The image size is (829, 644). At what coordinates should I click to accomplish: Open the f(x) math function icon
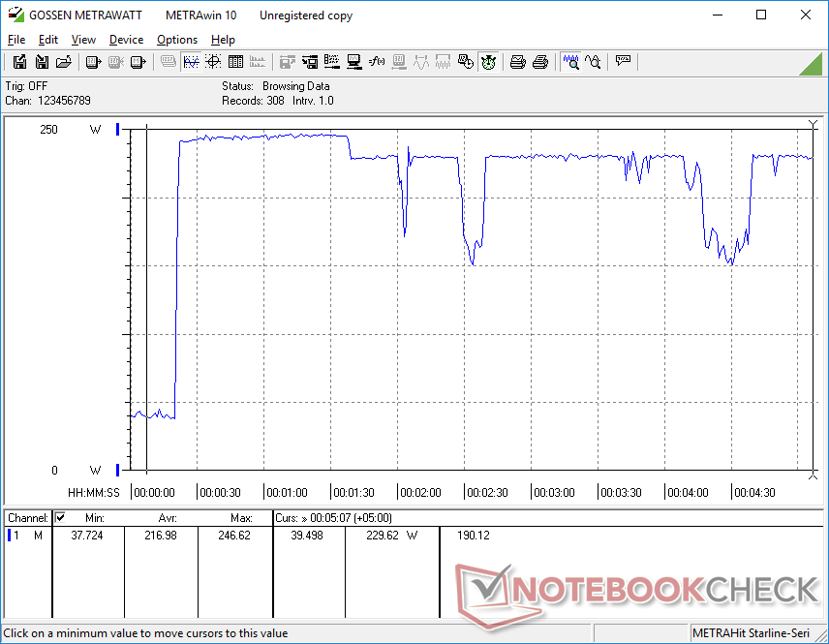click(376, 62)
